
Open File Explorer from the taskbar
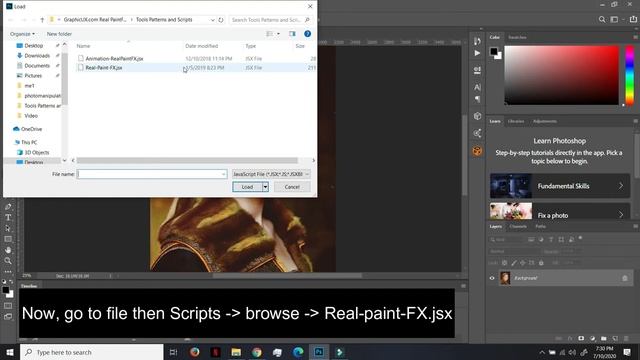click(x=236, y=352)
